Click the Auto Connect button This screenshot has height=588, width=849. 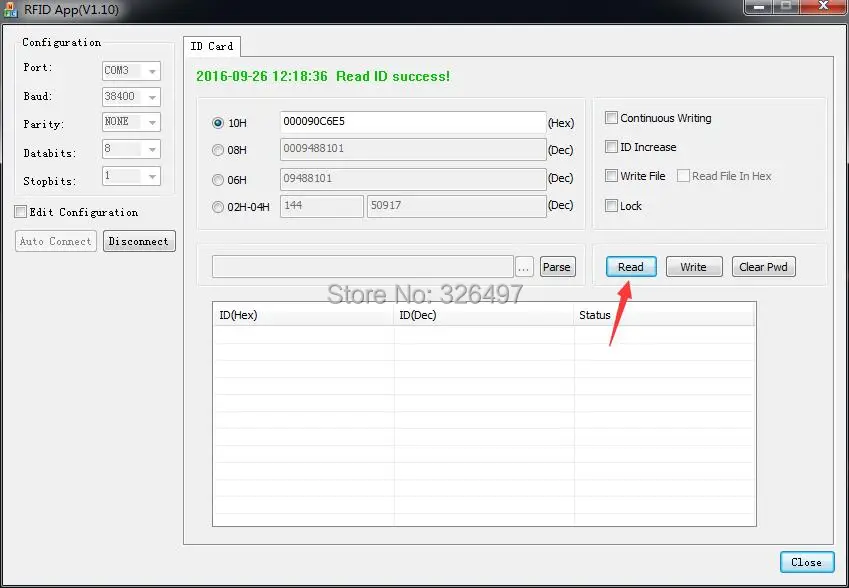(x=56, y=241)
